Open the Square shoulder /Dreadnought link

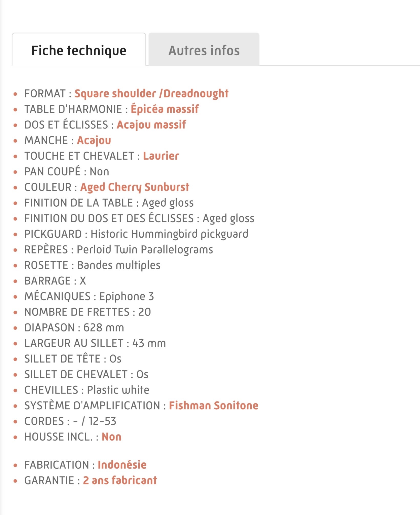(x=151, y=94)
